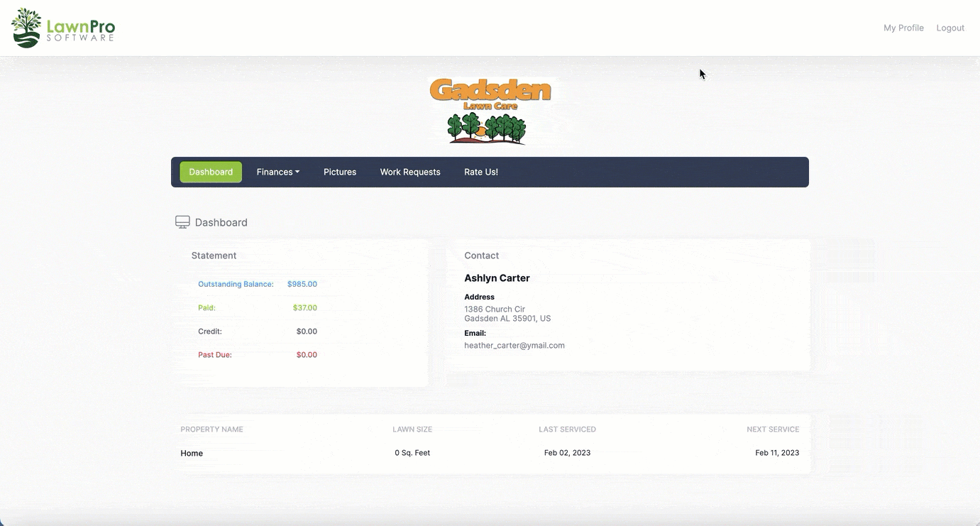Viewport: 980px width, 526px height.
Task: Click the Feb 11, 2023 next service date
Action: click(777, 453)
